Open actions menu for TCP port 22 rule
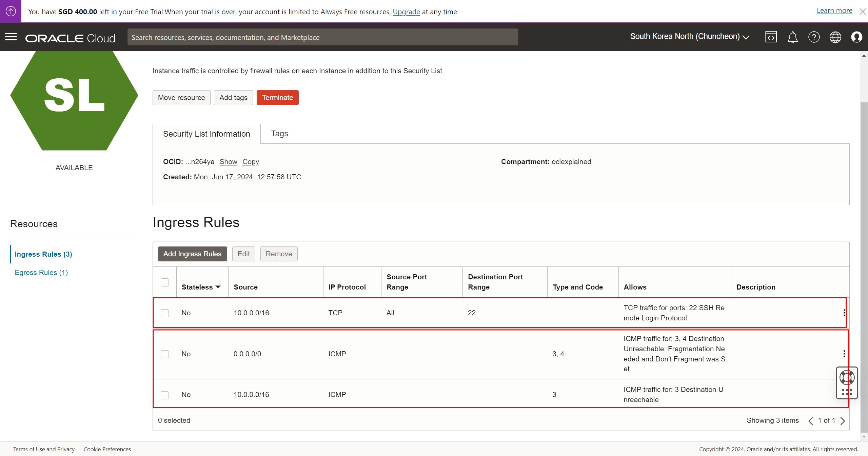This screenshot has height=456, width=868. (844, 313)
